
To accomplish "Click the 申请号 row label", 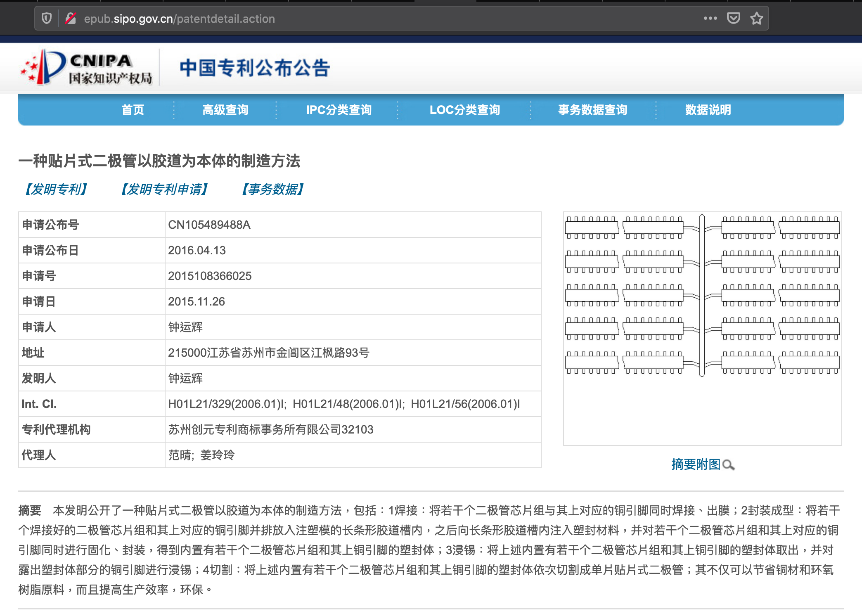I will point(39,276).
